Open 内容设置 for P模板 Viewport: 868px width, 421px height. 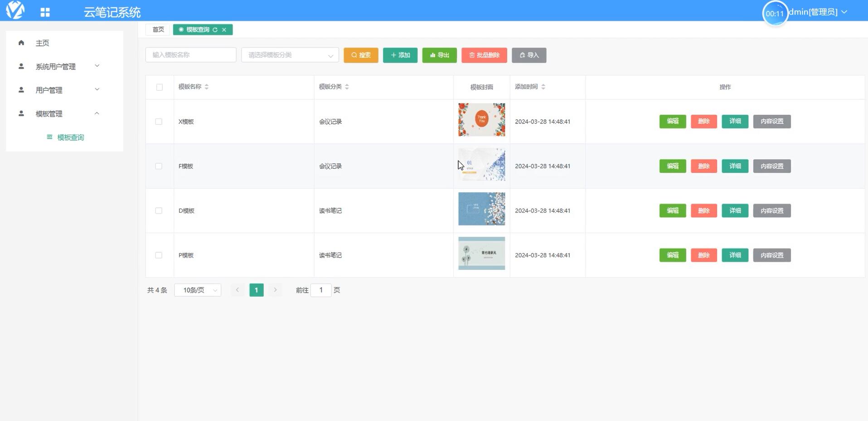tap(772, 255)
